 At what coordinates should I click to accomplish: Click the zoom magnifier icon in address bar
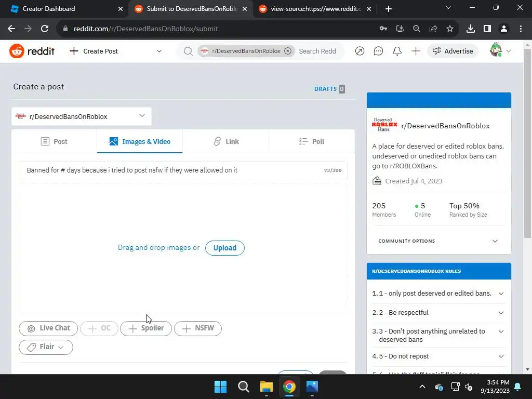click(x=417, y=29)
